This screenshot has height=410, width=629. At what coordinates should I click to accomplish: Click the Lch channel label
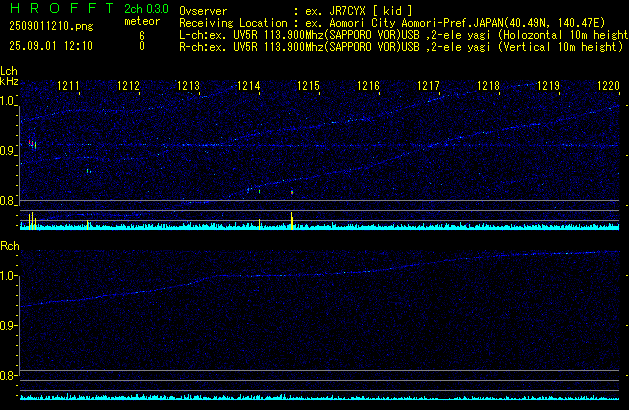(9, 71)
